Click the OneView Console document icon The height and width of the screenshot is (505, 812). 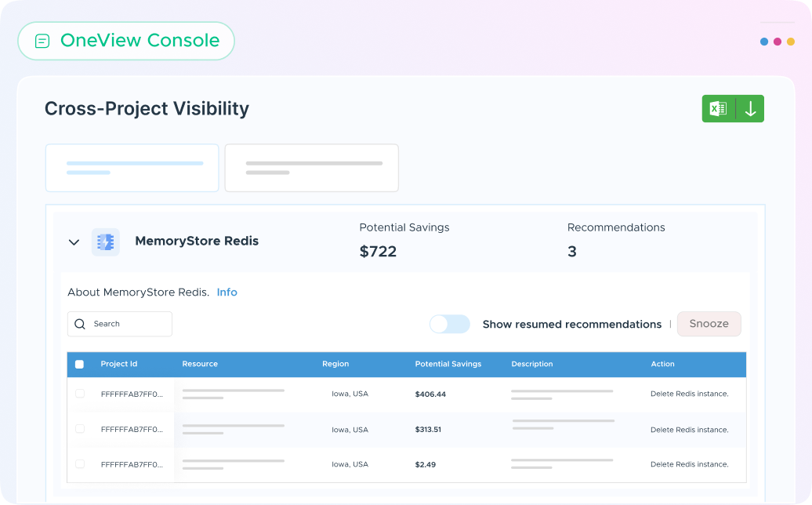(42, 42)
